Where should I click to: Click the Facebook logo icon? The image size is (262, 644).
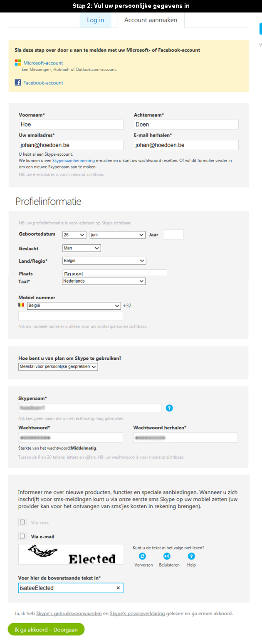[18, 82]
